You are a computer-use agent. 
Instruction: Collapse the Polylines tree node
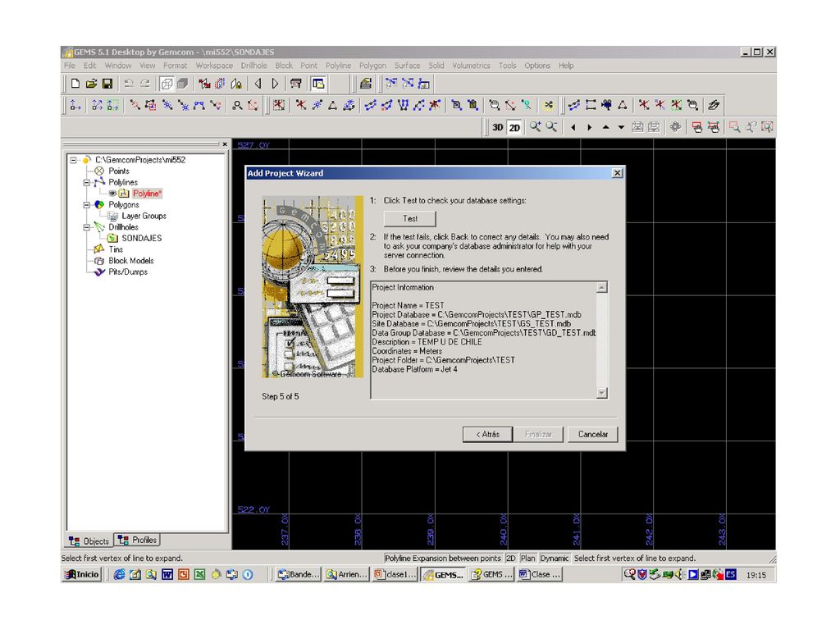click(x=86, y=182)
